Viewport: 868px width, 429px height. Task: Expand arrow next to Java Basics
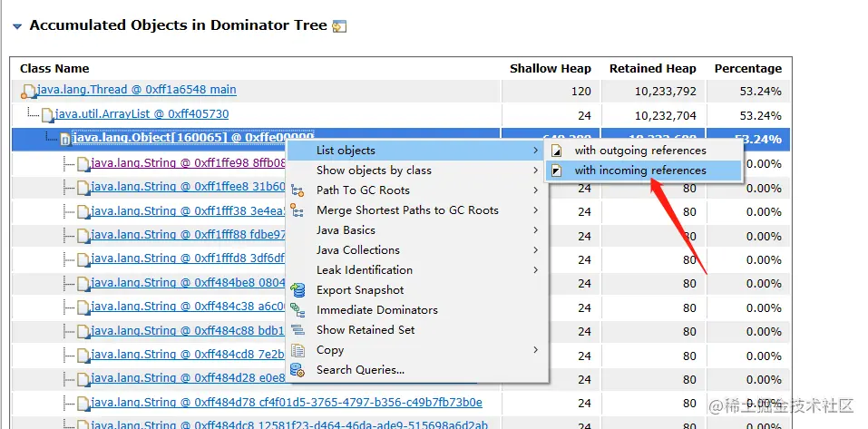pos(535,230)
